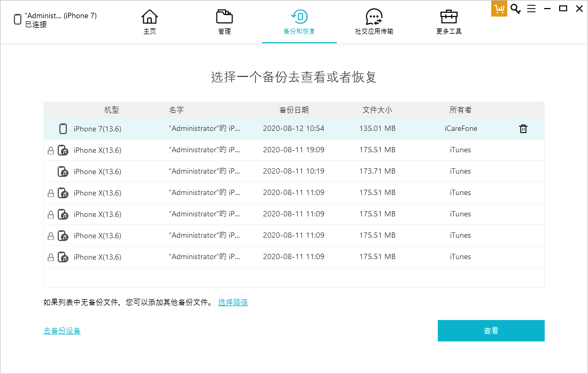
Task: Click the lock icon on the 19:09 backup
Action: point(51,151)
